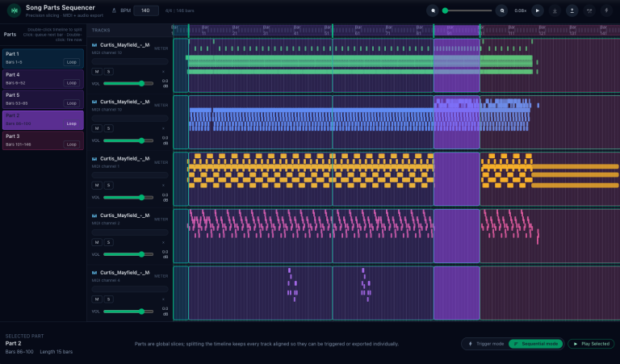Remove the MIDI channel 4 track with x
The height and width of the screenshot is (364, 620).
click(163, 299)
